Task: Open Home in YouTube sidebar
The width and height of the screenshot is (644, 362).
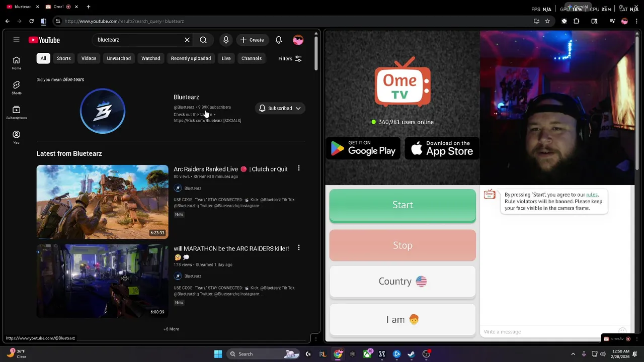Action: pos(17,63)
